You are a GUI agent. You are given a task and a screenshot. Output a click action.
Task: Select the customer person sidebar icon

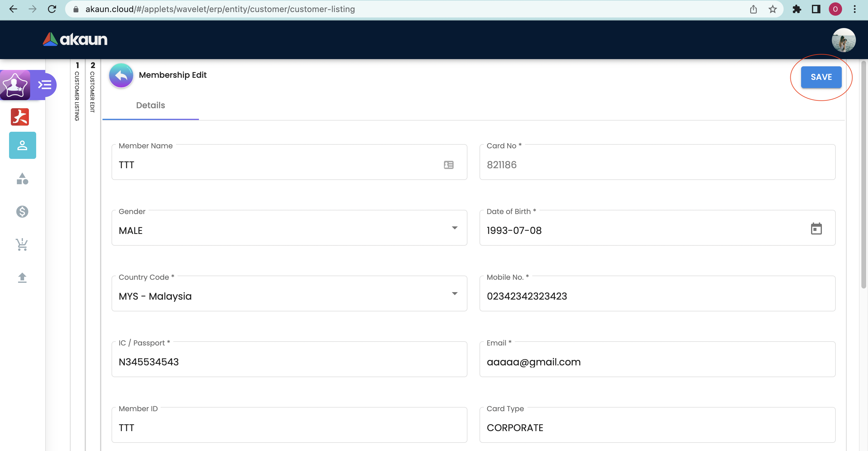click(x=22, y=145)
